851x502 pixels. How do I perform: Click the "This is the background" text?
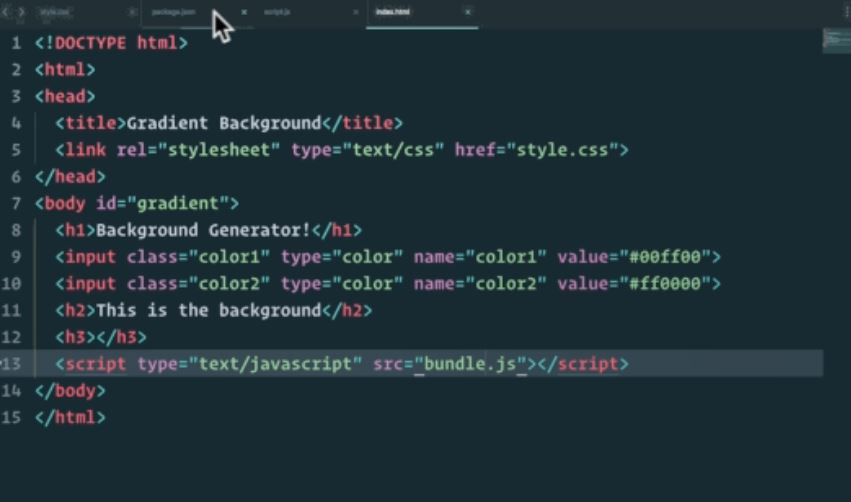(x=208, y=310)
